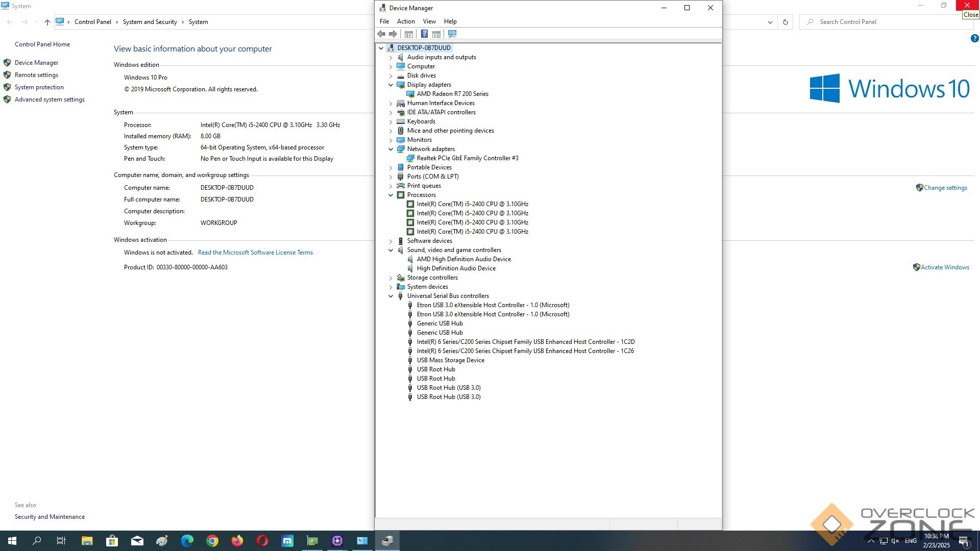Screen dimensions: 980x551
Task: Open Advanced system settings link
Action: pyautogui.click(x=50, y=99)
